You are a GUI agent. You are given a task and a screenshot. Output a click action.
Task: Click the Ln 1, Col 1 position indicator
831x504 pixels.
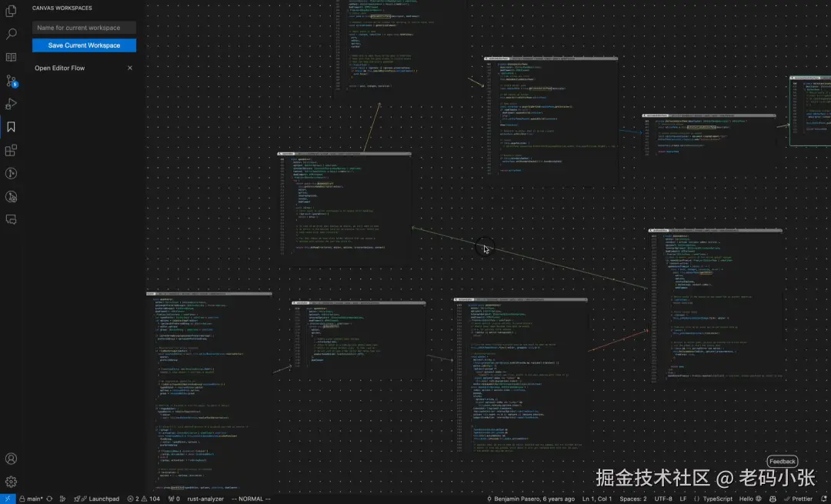pyautogui.click(x=597, y=499)
